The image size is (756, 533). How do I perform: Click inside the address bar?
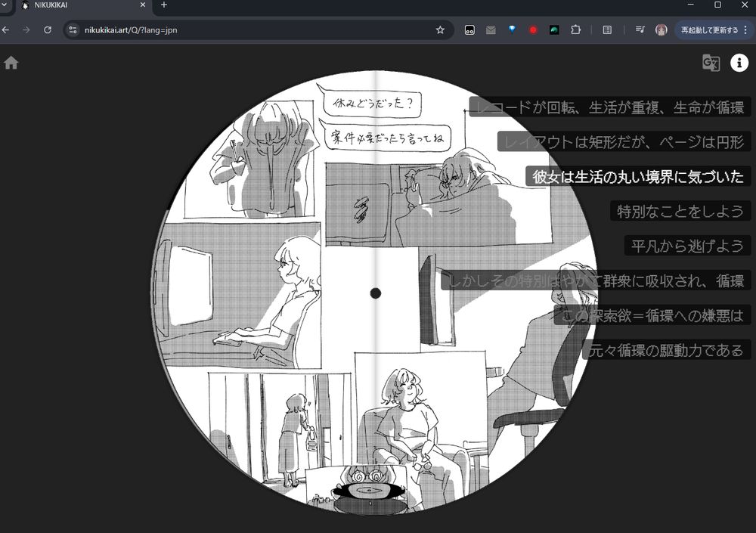[x=227, y=30]
